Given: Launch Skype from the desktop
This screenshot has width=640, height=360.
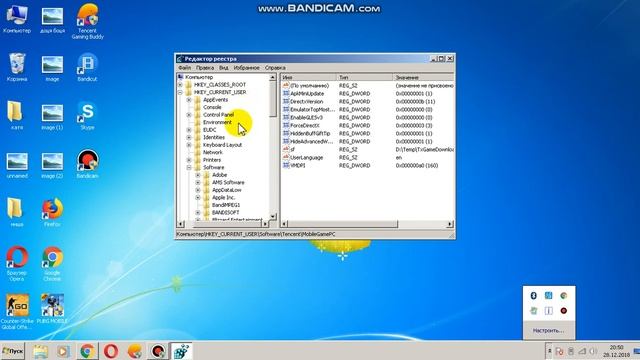Looking at the screenshot, I should coord(87,116).
